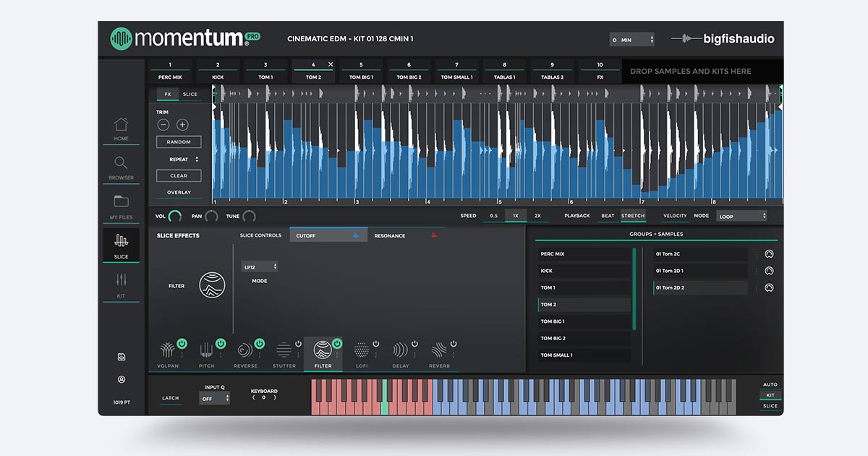Image resolution: width=868 pixels, height=456 pixels.
Task: Click the user account icon in sidebar
Action: 121,379
